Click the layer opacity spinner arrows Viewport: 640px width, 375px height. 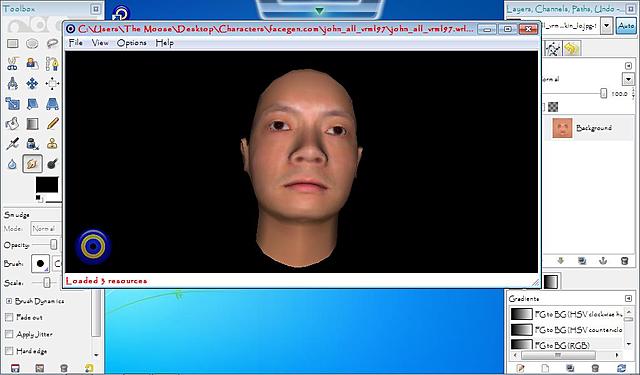coord(633,93)
